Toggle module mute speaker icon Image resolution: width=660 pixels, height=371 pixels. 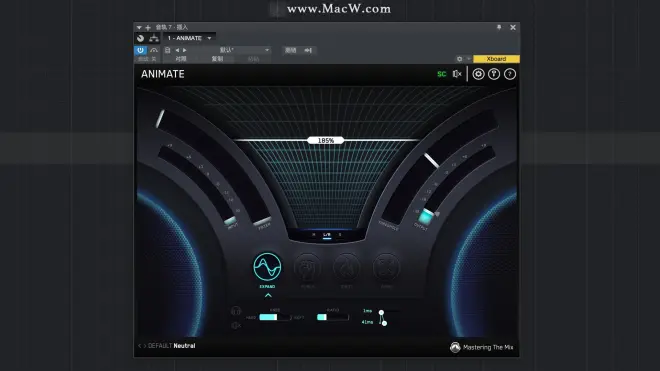coord(236,325)
